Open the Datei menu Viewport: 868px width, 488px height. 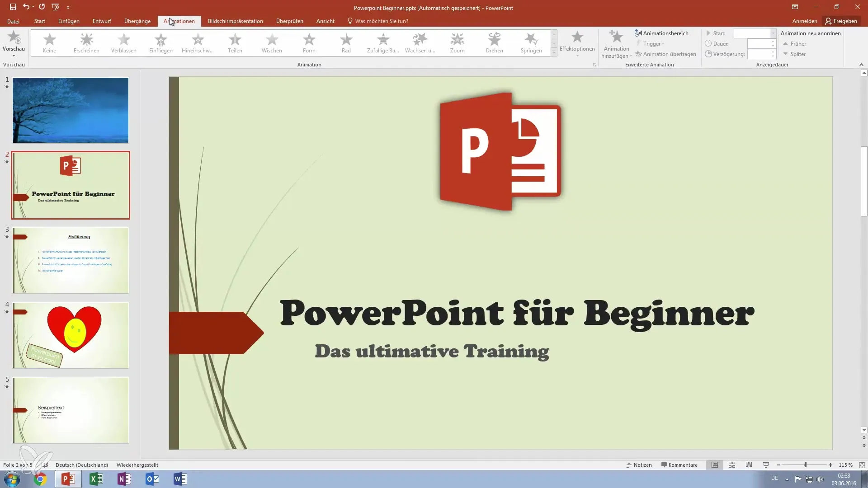click(x=13, y=21)
